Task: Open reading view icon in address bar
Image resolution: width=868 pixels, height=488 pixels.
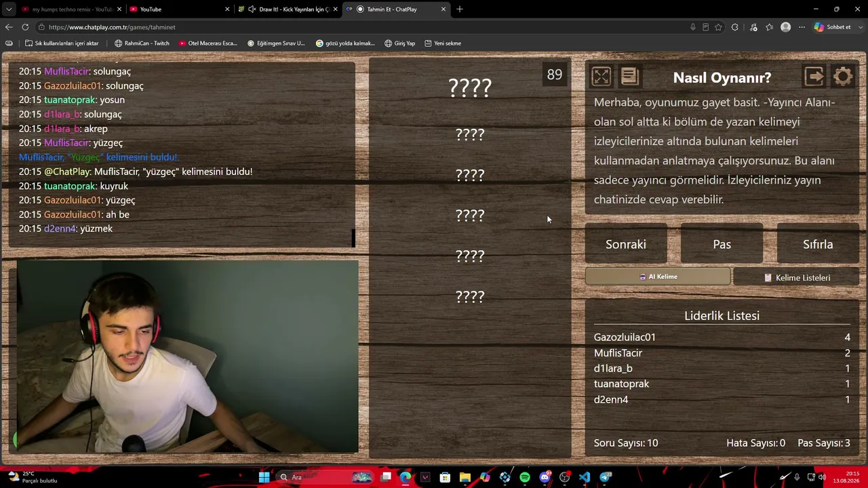Action: pyautogui.click(x=705, y=27)
